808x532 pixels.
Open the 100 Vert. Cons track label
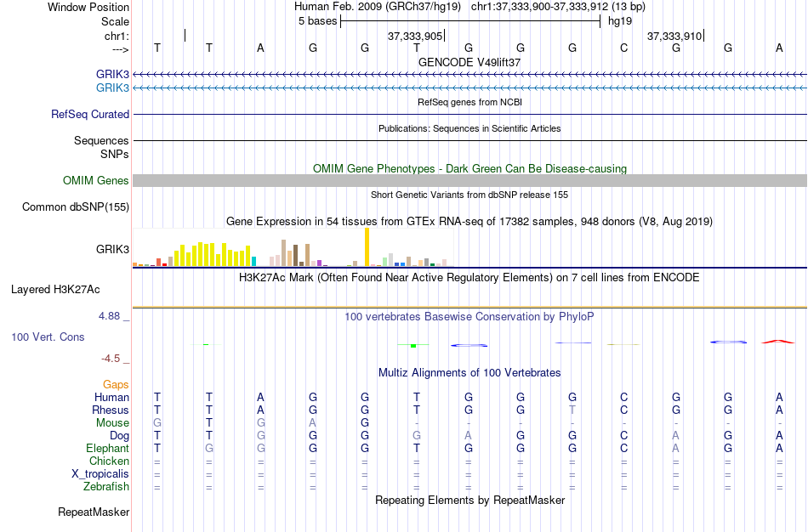coord(48,337)
